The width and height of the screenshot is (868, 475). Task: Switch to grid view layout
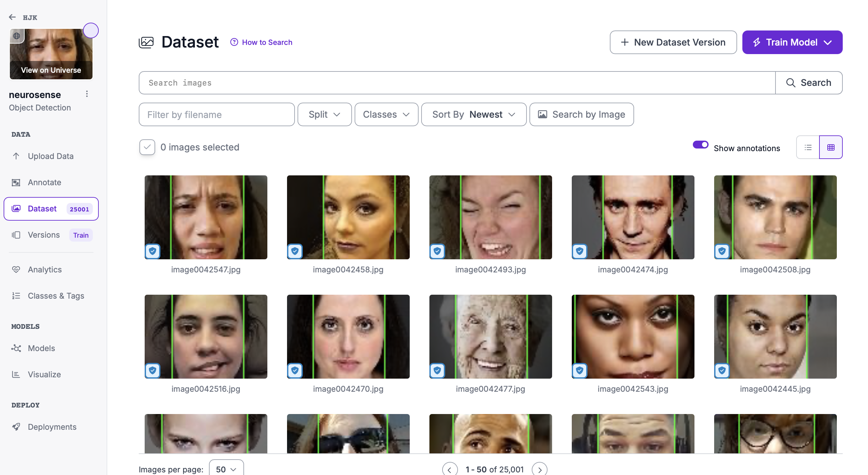[831, 147]
